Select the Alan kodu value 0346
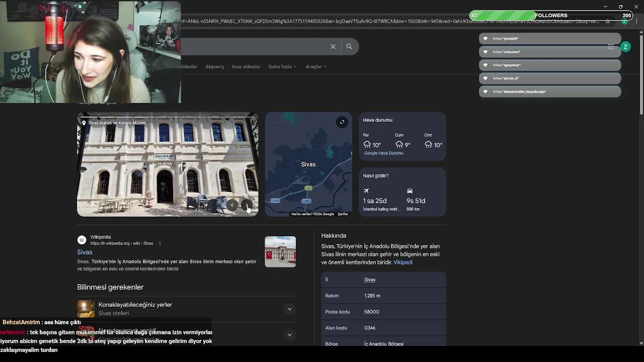Viewport: 644px width, 362px height. [370, 328]
